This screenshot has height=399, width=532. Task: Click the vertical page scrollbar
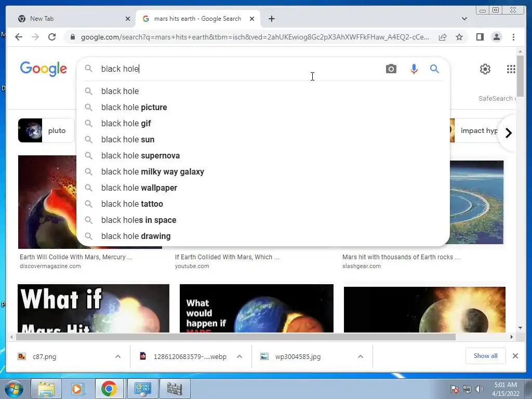(x=520, y=76)
